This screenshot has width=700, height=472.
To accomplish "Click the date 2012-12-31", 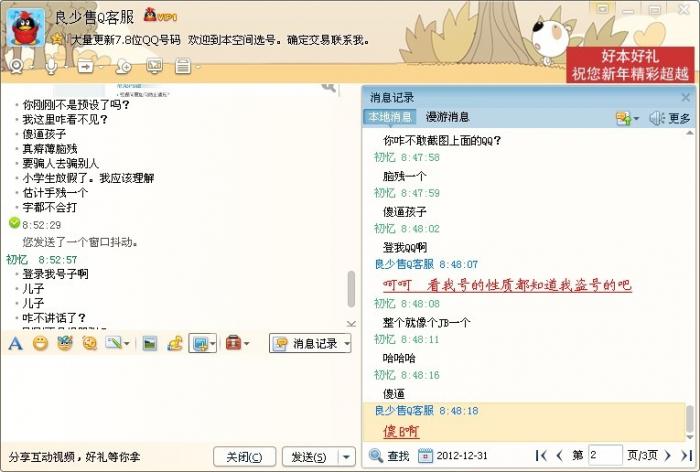I will pos(462,455).
